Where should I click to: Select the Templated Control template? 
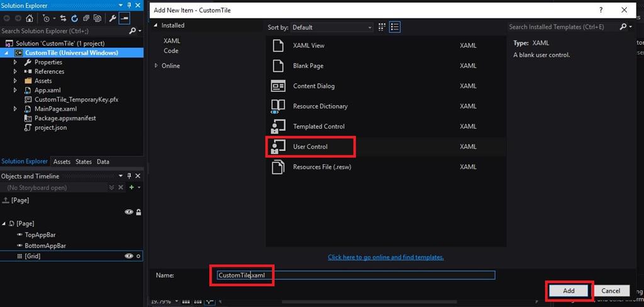coord(386,126)
